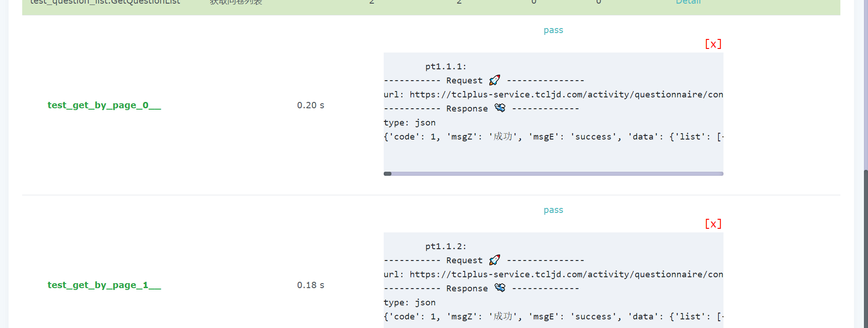
Task: Click the horizontal scrollbar of the pt1.1.1 log
Action: pos(553,174)
